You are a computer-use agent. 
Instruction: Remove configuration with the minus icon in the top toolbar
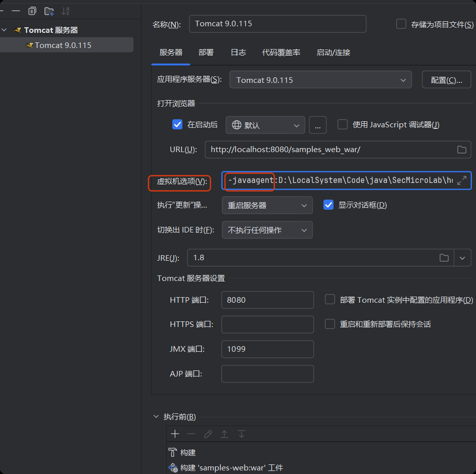point(16,11)
